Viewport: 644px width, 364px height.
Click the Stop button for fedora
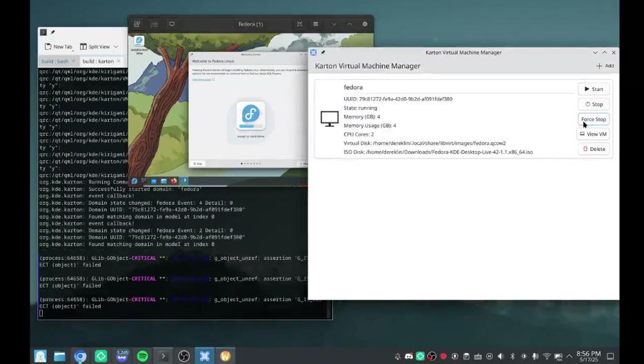[x=594, y=104]
